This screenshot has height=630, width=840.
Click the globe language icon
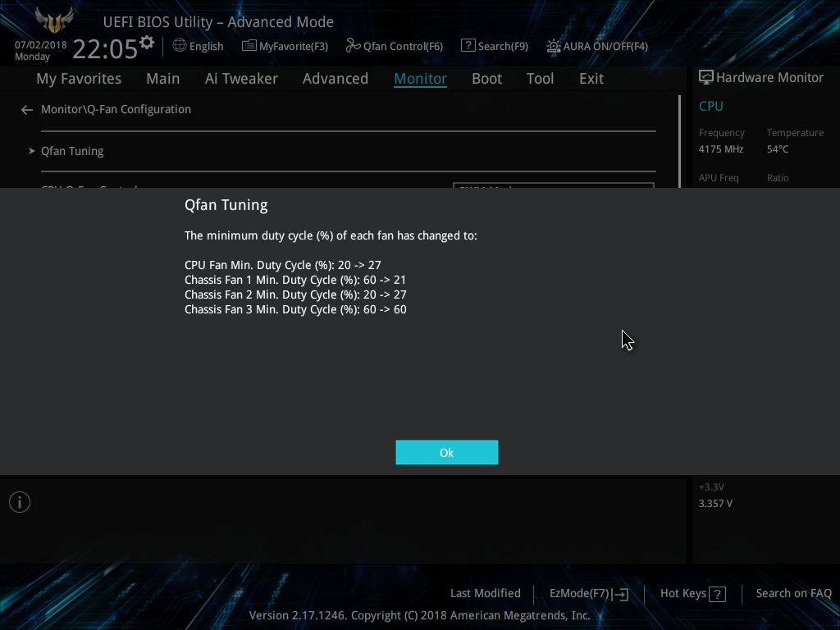[180, 46]
